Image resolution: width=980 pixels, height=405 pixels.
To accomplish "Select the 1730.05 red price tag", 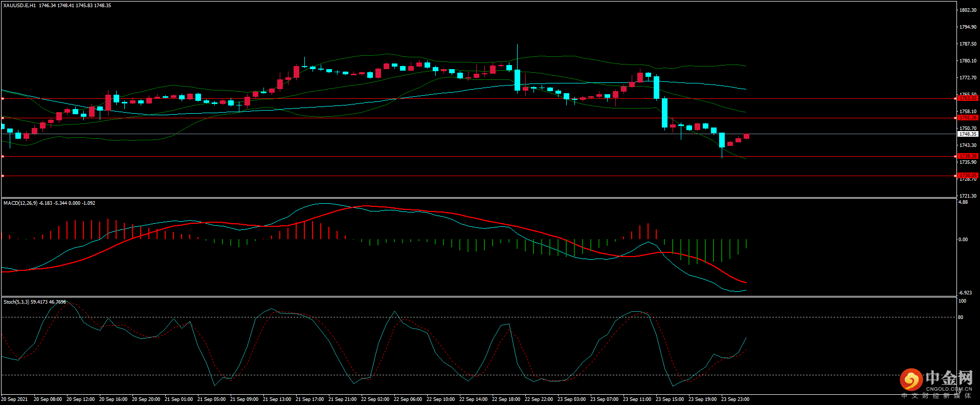I will [x=967, y=176].
